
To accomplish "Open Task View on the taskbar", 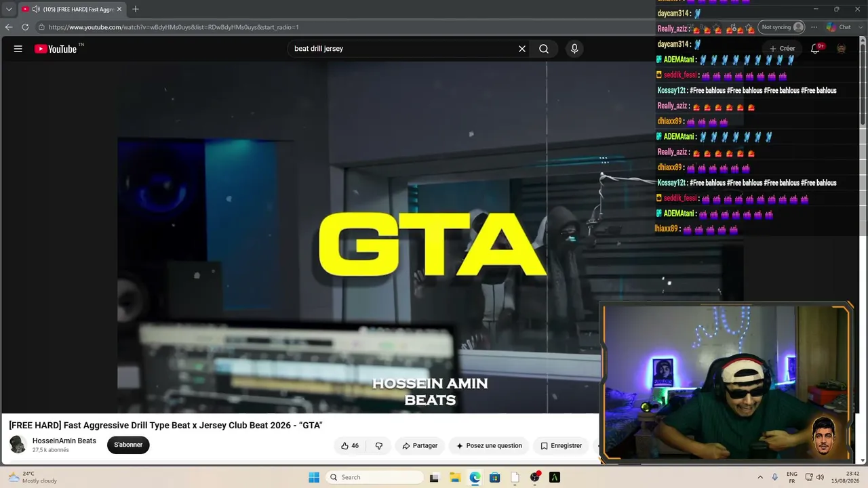I will click(x=435, y=477).
